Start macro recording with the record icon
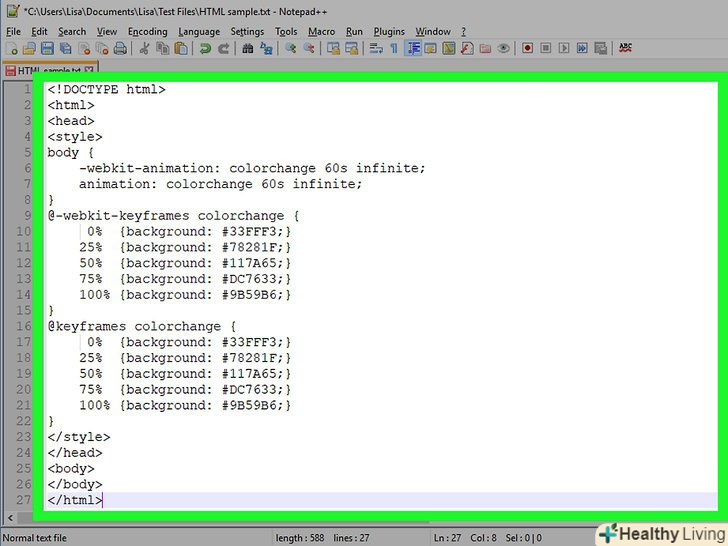 [x=527, y=48]
